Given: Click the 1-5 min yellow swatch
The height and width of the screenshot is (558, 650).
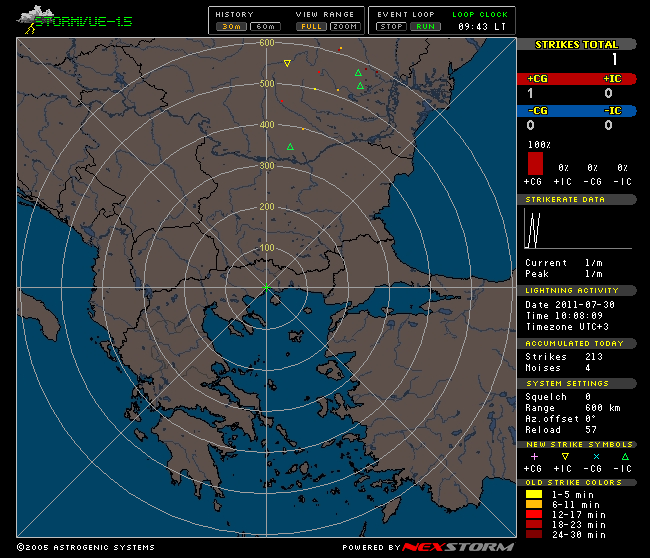Looking at the screenshot, I should pos(534,494).
